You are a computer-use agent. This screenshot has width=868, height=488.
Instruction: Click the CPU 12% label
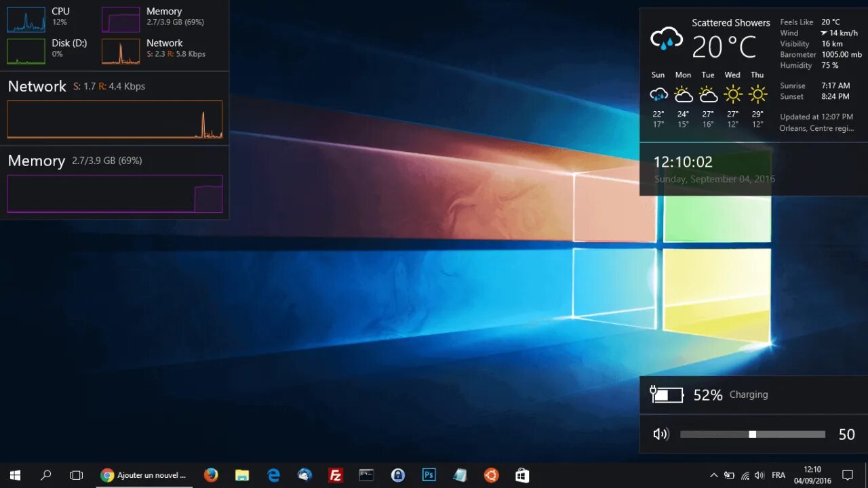pyautogui.click(x=60, y=16)
